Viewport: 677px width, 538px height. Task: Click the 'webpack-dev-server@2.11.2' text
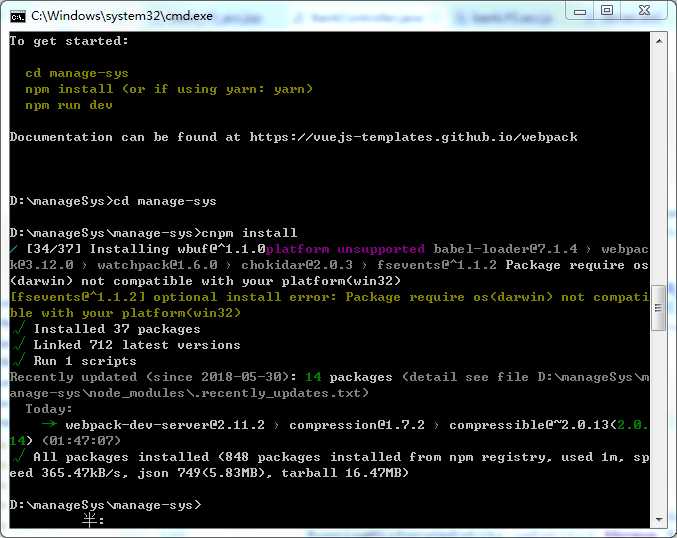[165, 425]
